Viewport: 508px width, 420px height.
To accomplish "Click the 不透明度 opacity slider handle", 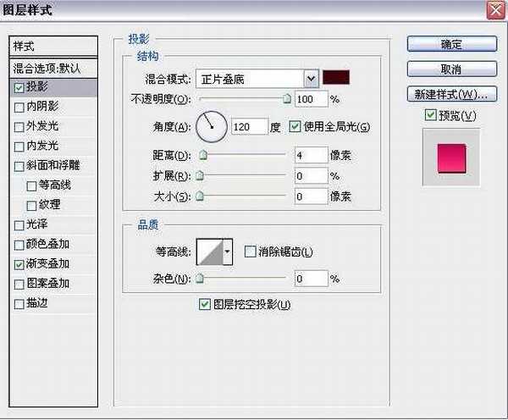I will click(287, 98).
